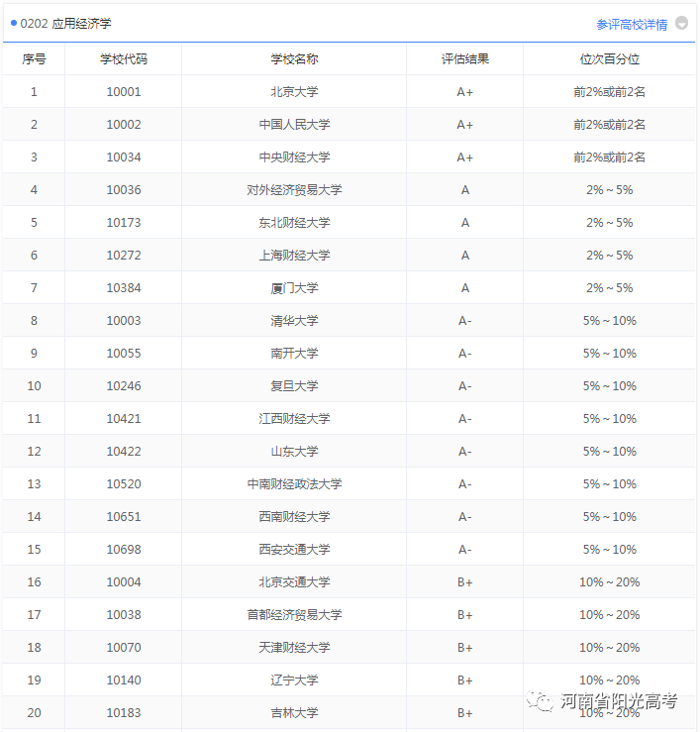Select the 北京大学 school name cell
The image size is (700, 732).
(x=294, y=92)
